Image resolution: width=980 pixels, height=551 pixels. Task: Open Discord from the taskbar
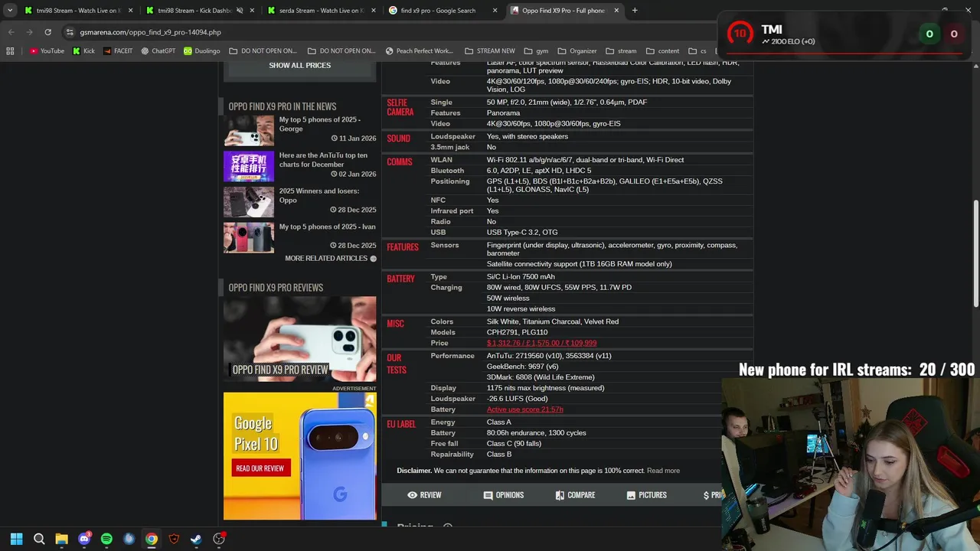click(x=84, y=539)
